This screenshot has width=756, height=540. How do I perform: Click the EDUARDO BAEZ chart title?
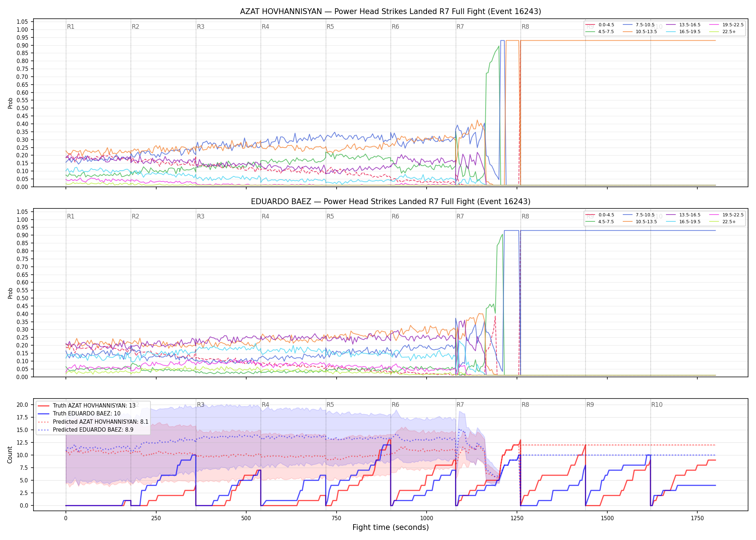391,202
